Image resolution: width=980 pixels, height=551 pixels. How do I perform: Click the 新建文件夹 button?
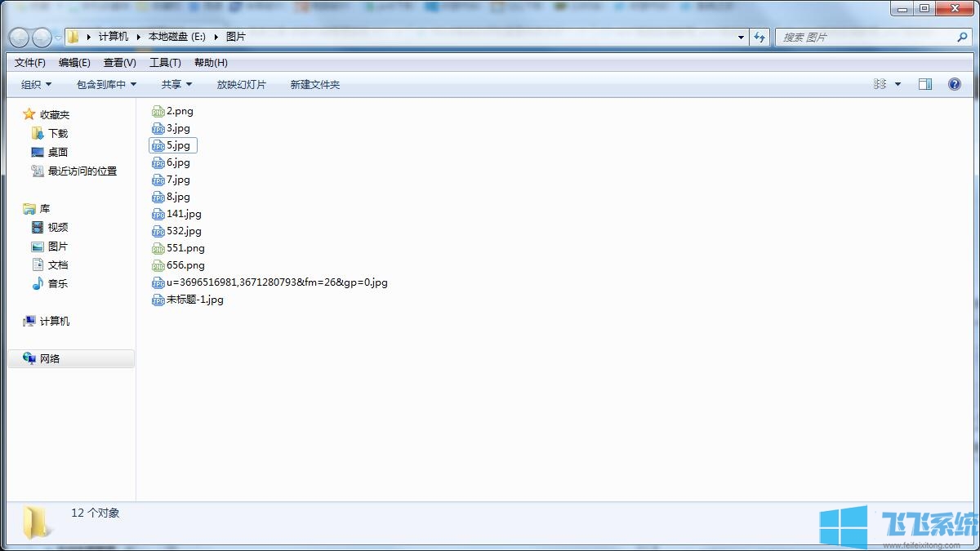314,84
